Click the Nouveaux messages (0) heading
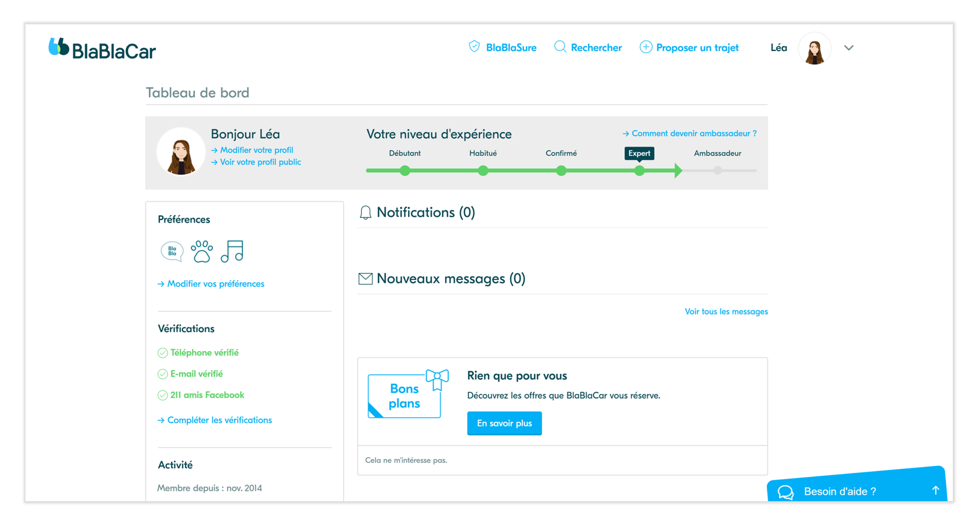 (451, 279)
